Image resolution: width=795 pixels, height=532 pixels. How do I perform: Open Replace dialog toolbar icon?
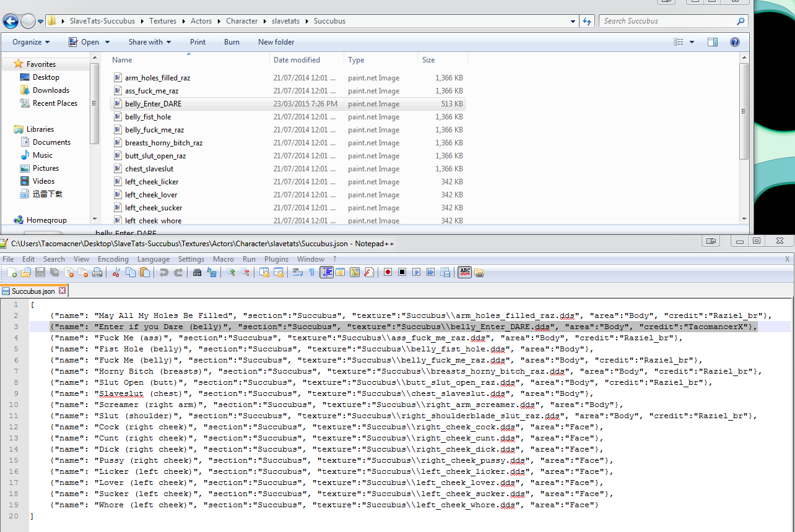pyautogui.click(x=212, y=272)
